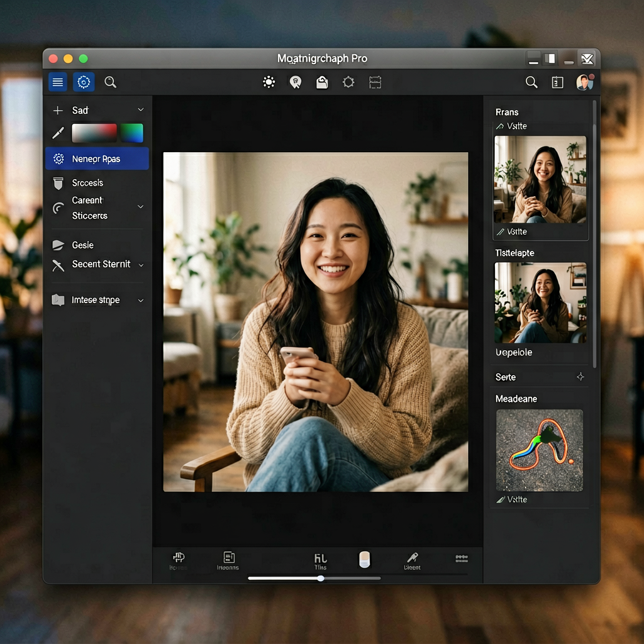The image size is (644, 644).
Task: Select the brush tool icon in sidebar
Action: 58,133
